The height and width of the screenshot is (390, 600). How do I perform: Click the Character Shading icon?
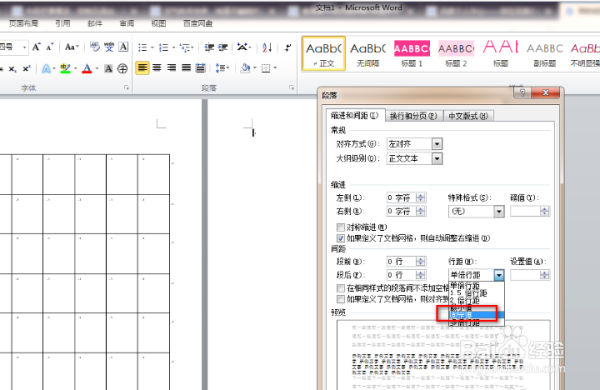109,69
